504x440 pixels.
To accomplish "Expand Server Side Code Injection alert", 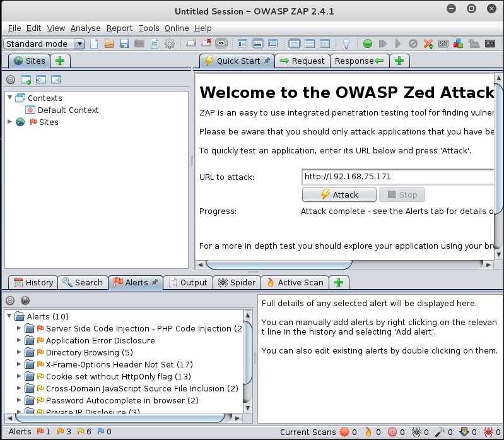I will pyautogui.click(x=19, y=328).
